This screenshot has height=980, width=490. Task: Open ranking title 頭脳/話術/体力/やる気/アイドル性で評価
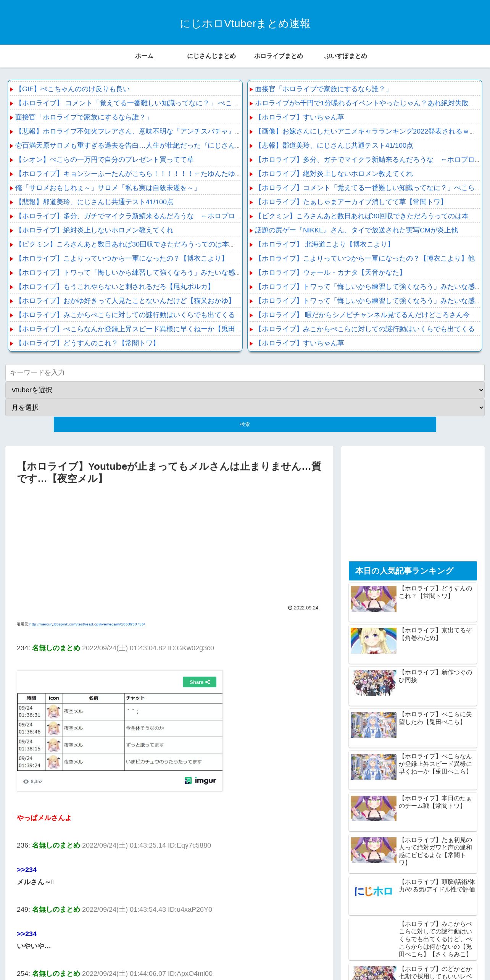pos(437,886)
